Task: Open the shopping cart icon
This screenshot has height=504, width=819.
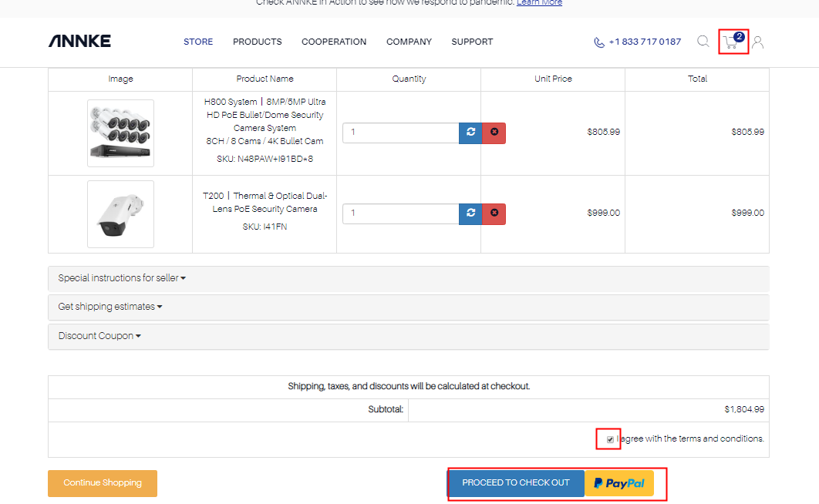Action: click(733, 41)
